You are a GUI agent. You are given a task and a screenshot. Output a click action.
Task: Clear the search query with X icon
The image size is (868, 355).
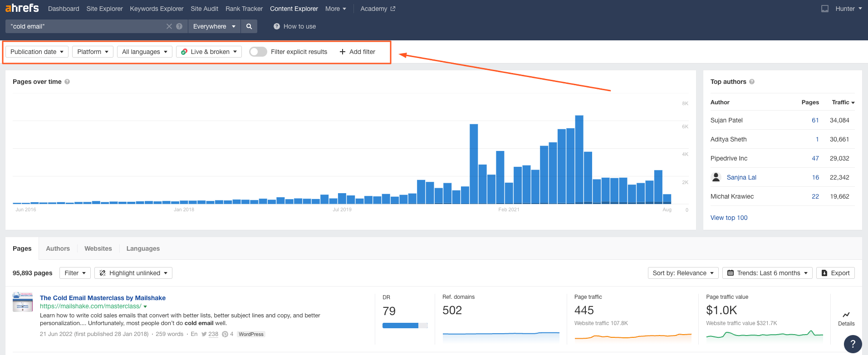tap(169, 26)
